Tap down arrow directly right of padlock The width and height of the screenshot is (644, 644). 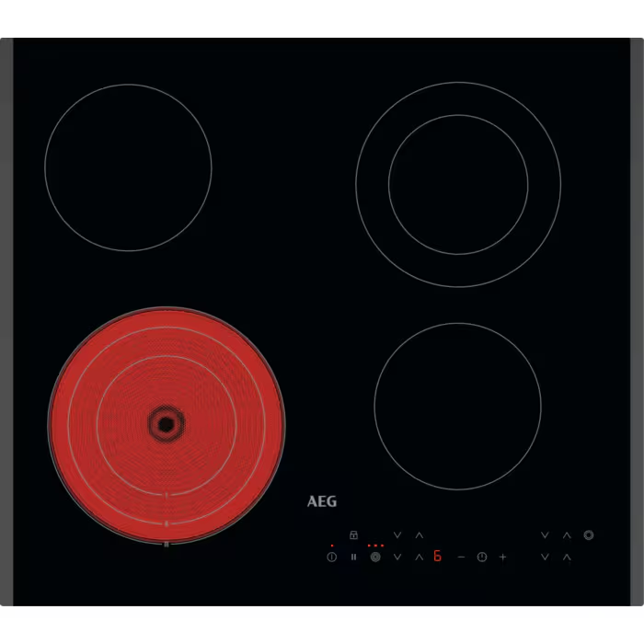click(397, 535)
